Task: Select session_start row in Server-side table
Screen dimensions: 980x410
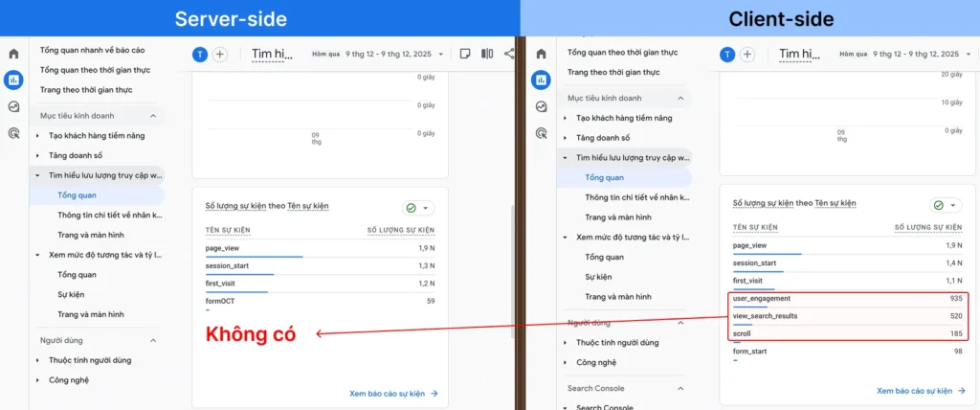Action: (x=320, y=267)
